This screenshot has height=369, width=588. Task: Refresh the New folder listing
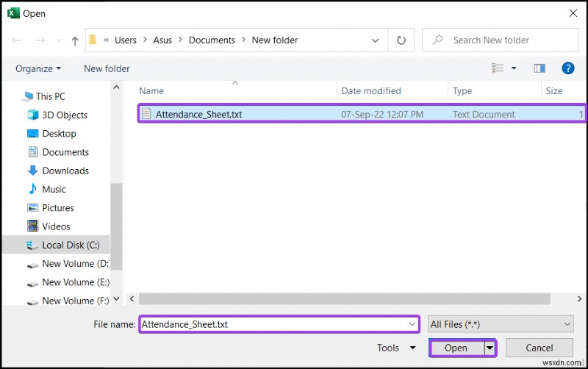point(401,40)
